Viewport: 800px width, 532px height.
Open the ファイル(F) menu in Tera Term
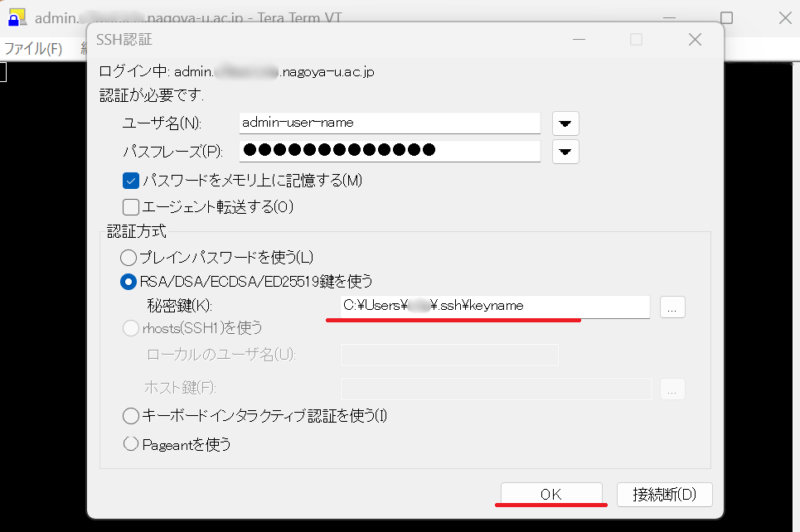33,49
